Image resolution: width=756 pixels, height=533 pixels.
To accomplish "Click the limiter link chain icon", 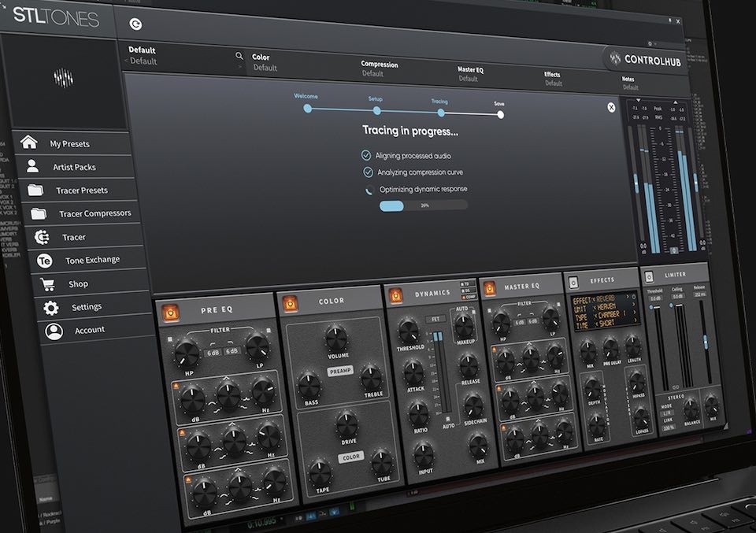I will pos(676,387).
